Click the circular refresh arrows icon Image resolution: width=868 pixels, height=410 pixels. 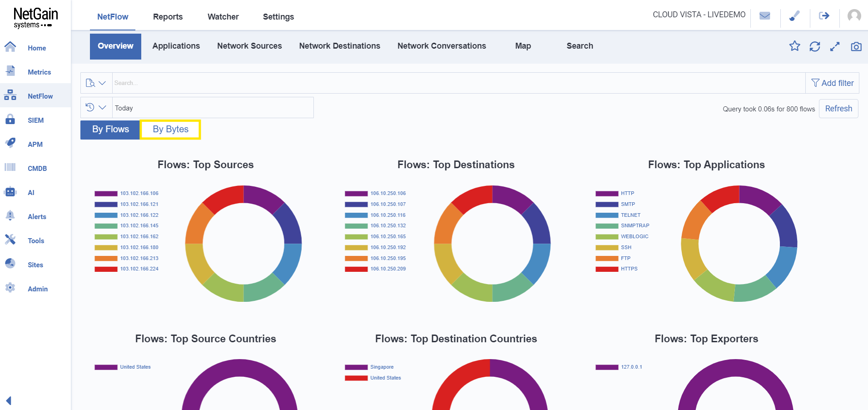[815, 46]
